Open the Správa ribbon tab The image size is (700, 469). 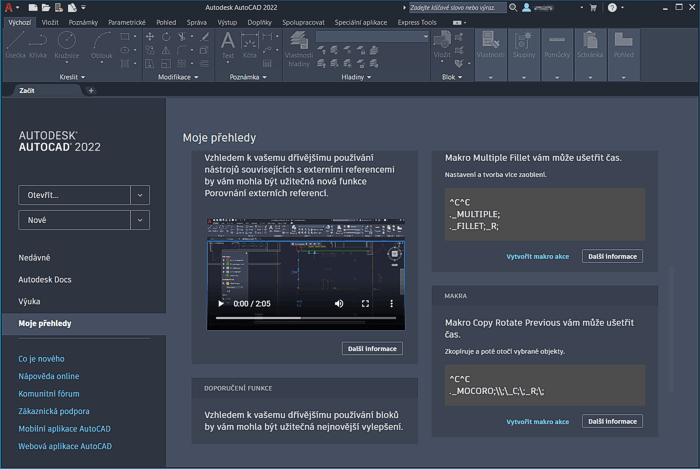(x=196, y=22)
